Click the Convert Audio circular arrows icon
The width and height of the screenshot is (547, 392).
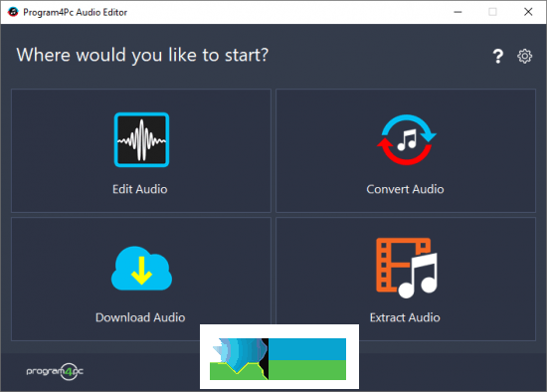click(x=407, y=139)
